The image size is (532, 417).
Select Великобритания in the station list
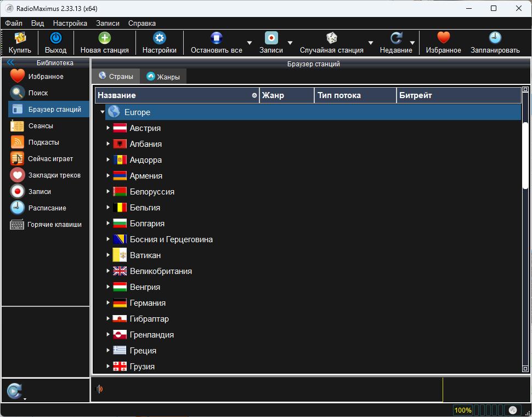point(160,271)
